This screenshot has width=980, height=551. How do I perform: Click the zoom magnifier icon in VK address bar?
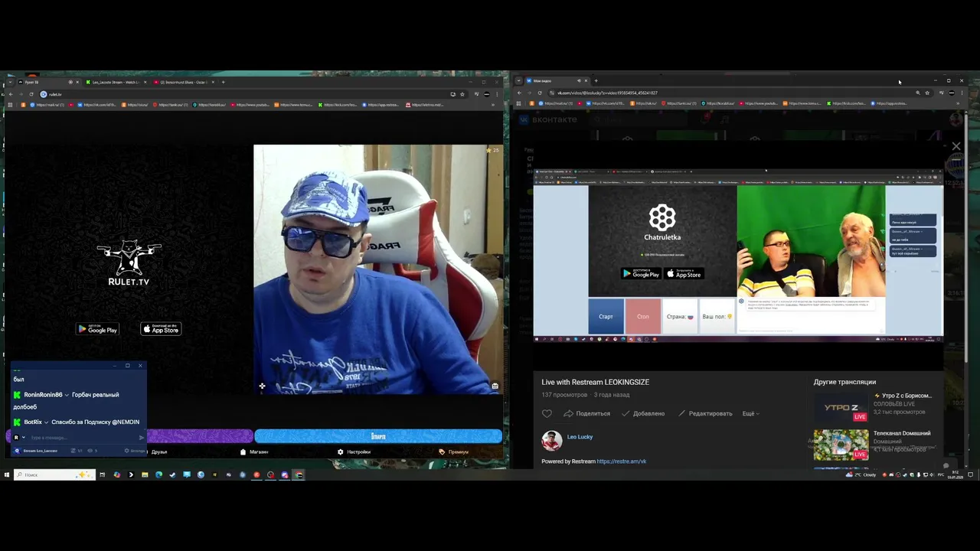(x=917, y=93)
